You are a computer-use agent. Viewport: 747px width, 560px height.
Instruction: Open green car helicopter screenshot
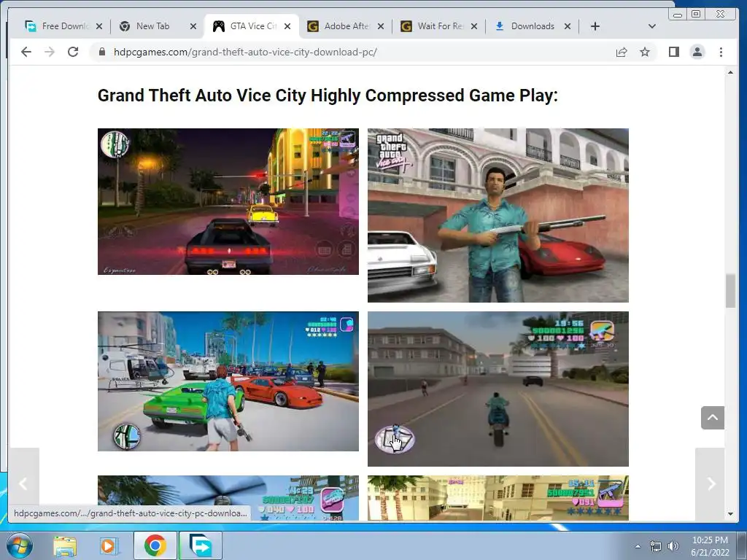point(228,381)
